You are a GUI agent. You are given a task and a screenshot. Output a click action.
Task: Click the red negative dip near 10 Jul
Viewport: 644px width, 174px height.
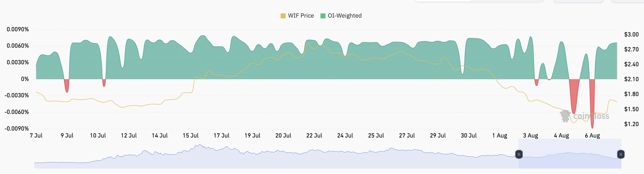[104, 82]
